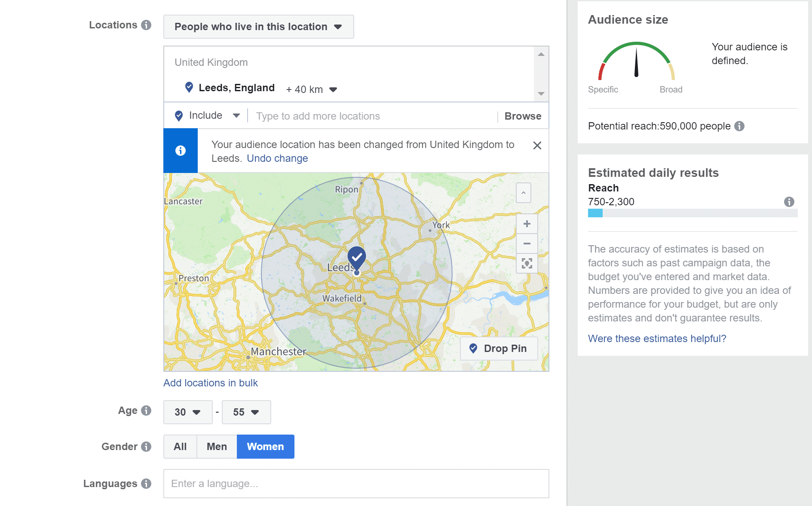This screenshot has height=506, width=812.
Task: Collapse the map with the chevron button
Action: [524, 193]
